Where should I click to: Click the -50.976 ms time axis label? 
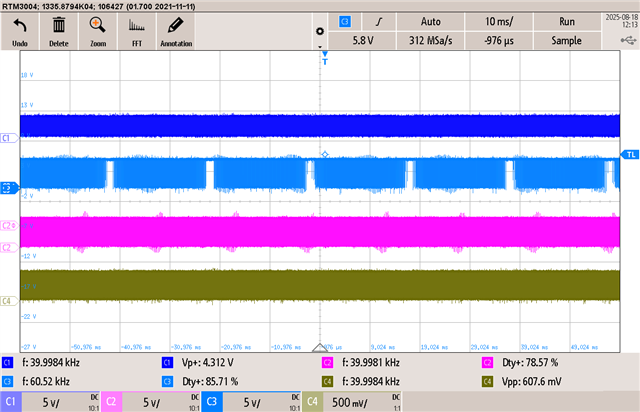coord(86,347)
